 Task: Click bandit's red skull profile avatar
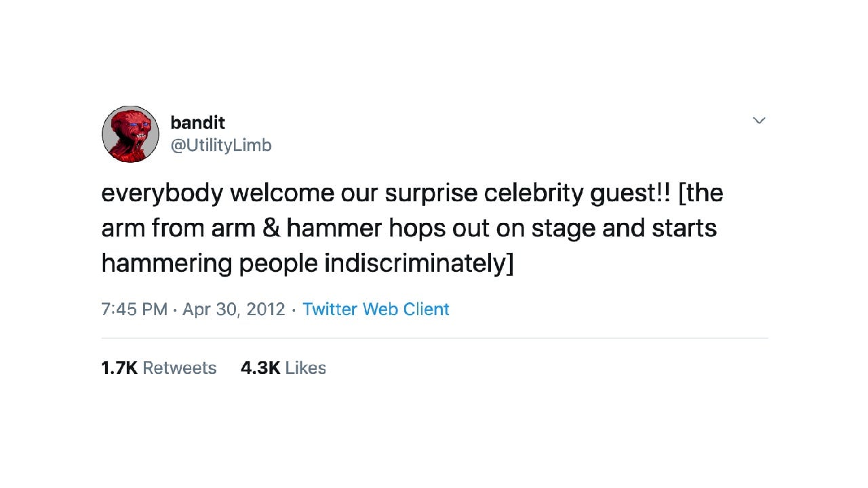[x=130, y=134]
